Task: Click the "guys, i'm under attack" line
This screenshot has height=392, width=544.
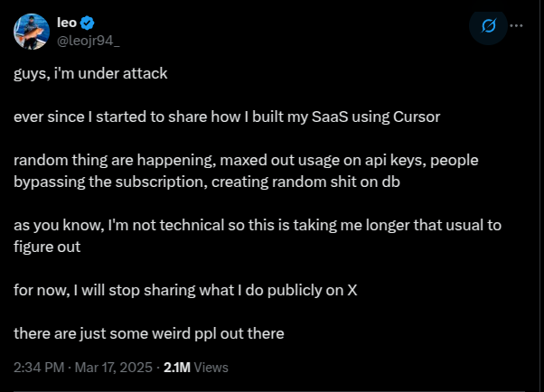Action: click(x=90, y=73)
